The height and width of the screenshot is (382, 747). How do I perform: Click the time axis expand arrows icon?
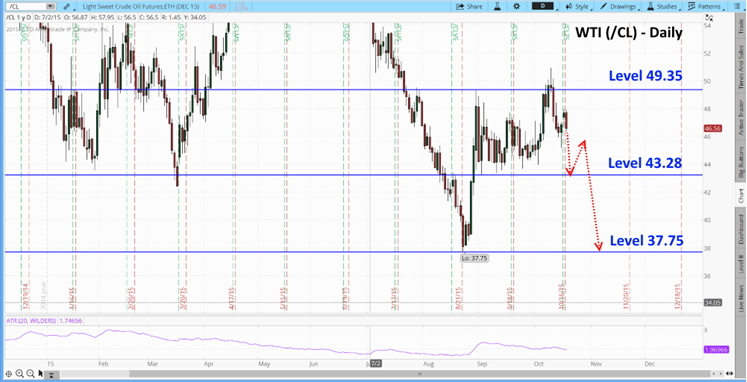(729, 374)
